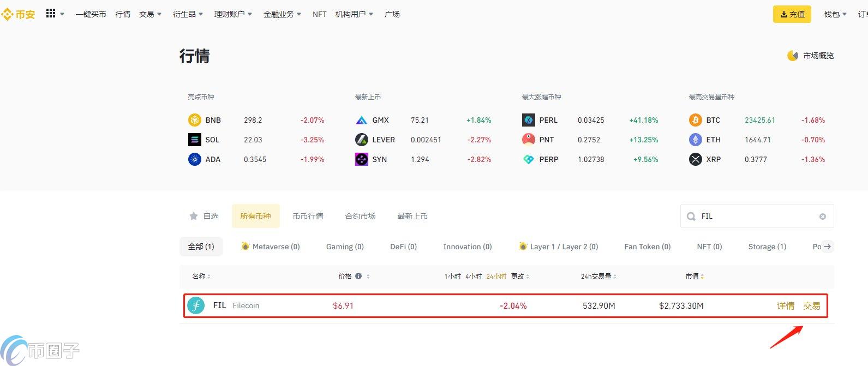Sort the table by 名称 column
Viewport: 868px width, 366px height.
tap(201, 277)
